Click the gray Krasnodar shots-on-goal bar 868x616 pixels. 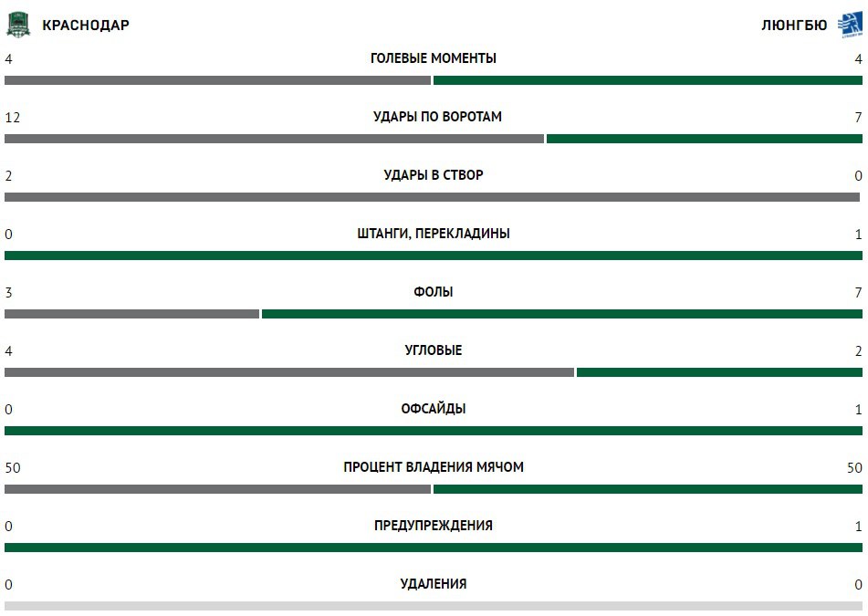click(x=274, y=139)
